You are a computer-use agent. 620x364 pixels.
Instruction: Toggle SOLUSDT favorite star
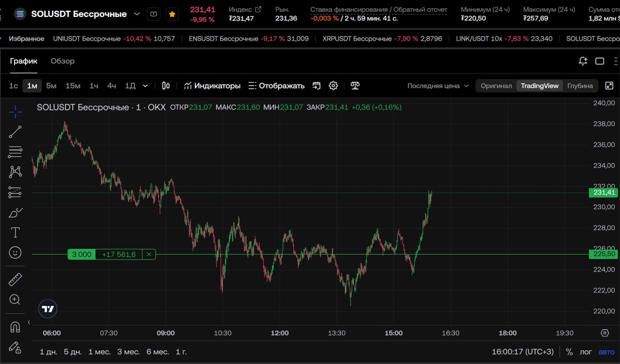coord(172,14)
